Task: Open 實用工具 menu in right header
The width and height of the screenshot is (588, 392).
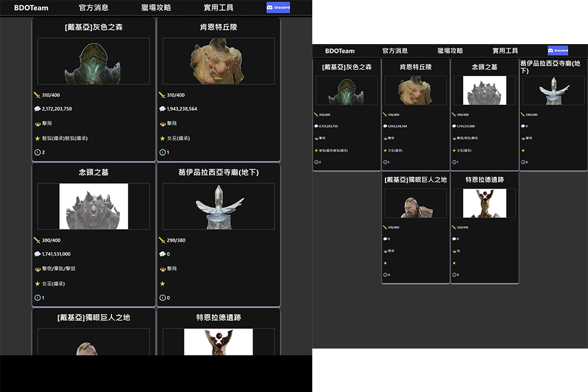Action: (505, 50)
